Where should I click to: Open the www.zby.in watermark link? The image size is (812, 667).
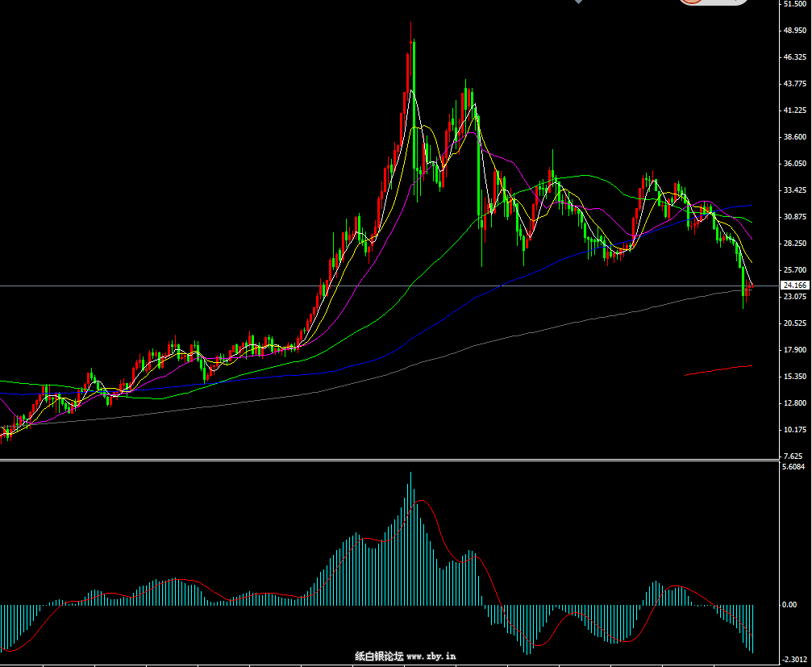tap(431, 657)
